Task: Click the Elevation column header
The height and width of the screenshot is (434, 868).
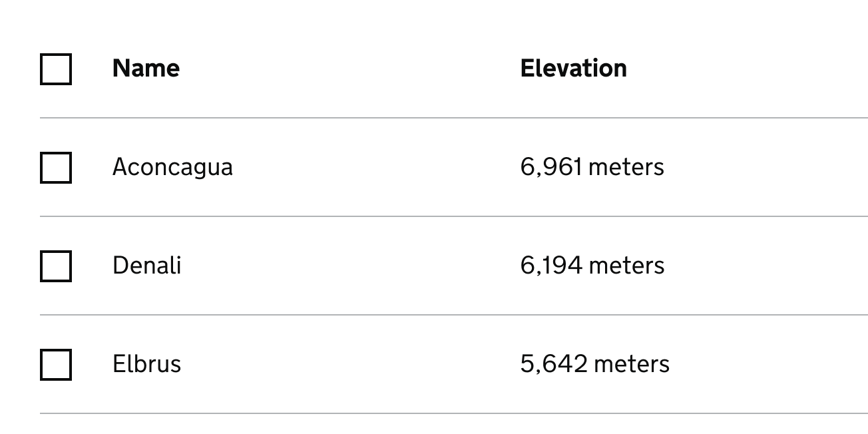Action: [x=573, y=69]
